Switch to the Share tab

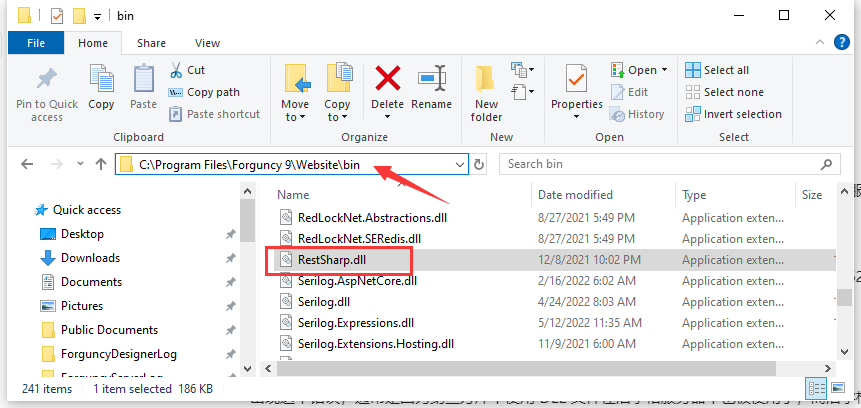[x=151, y=43]
